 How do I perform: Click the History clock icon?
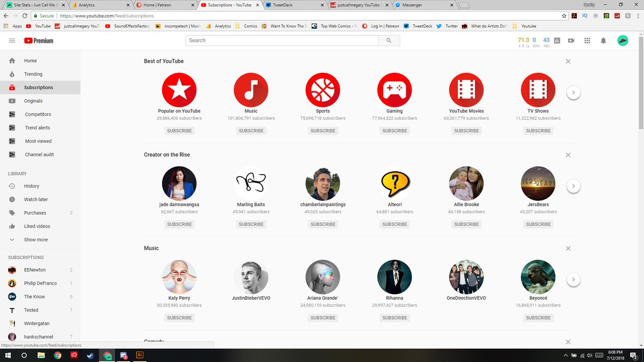(x=12, y=186)
